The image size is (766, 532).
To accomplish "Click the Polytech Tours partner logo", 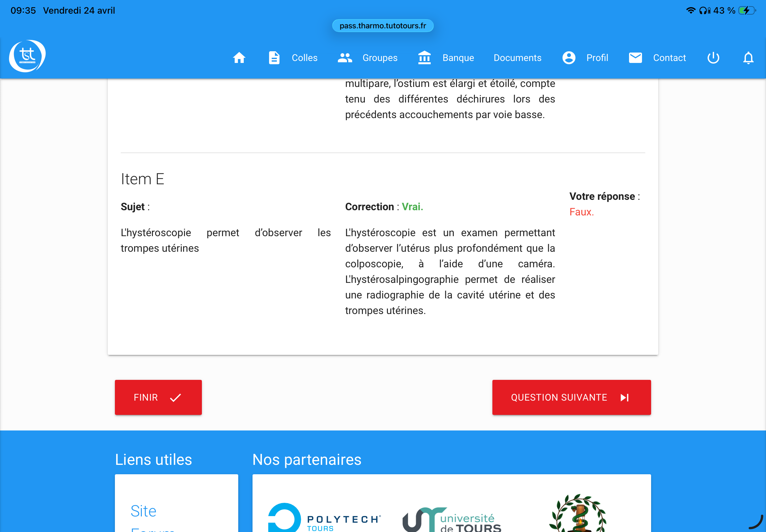I will coord(324,518).
